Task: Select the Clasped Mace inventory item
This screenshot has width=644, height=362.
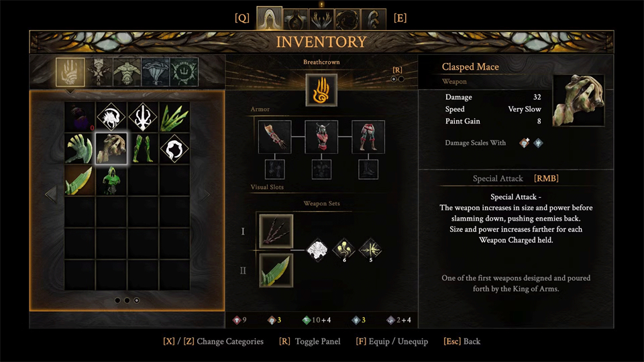Action: pyautogui.click(x=111, y=149)
